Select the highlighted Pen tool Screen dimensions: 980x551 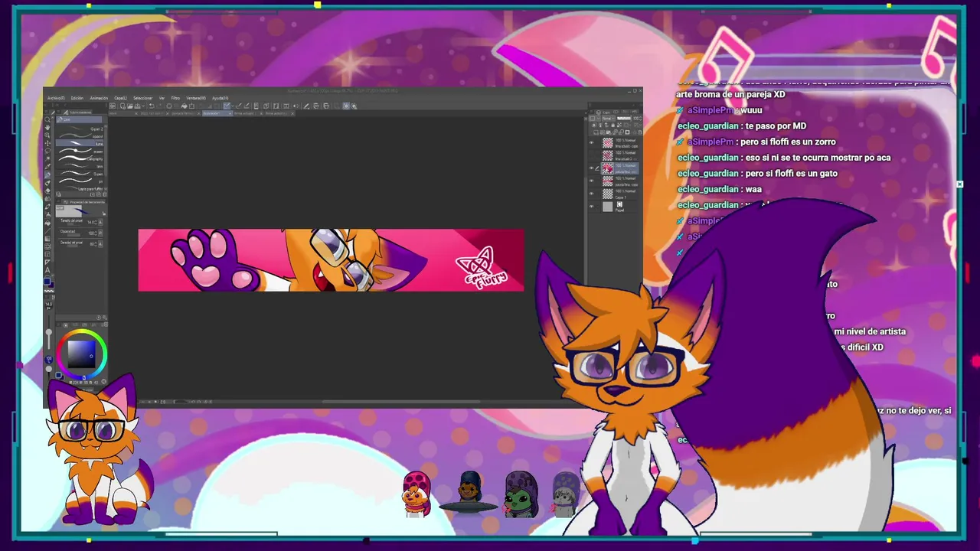[47, 174]
